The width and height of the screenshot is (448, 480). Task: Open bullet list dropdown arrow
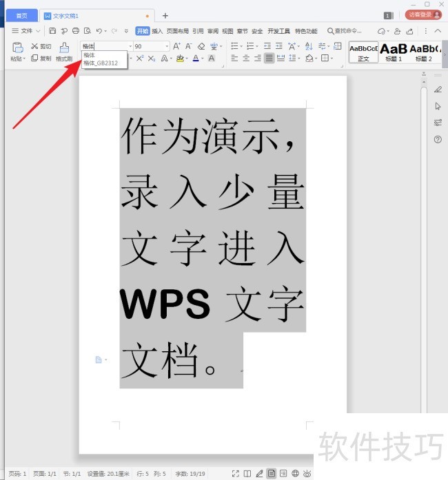tap(241, 47)
